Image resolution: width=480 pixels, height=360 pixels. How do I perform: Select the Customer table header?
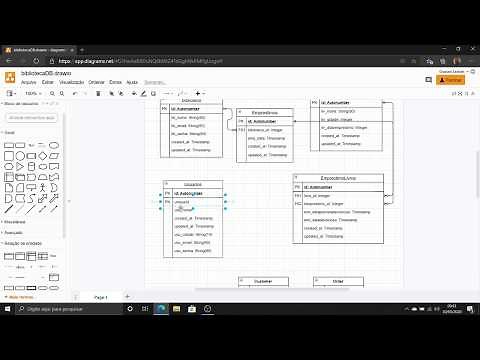point(263,282)
